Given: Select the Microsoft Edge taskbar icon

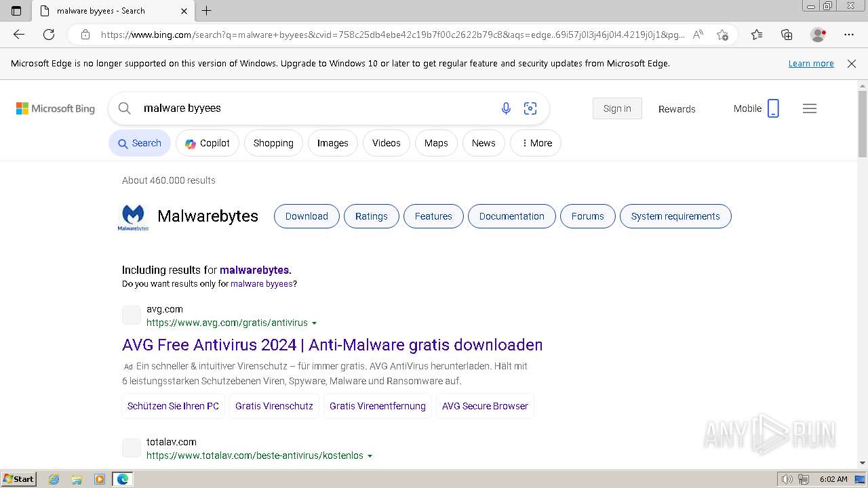Looking at the screenshot, I should (122, 479).
